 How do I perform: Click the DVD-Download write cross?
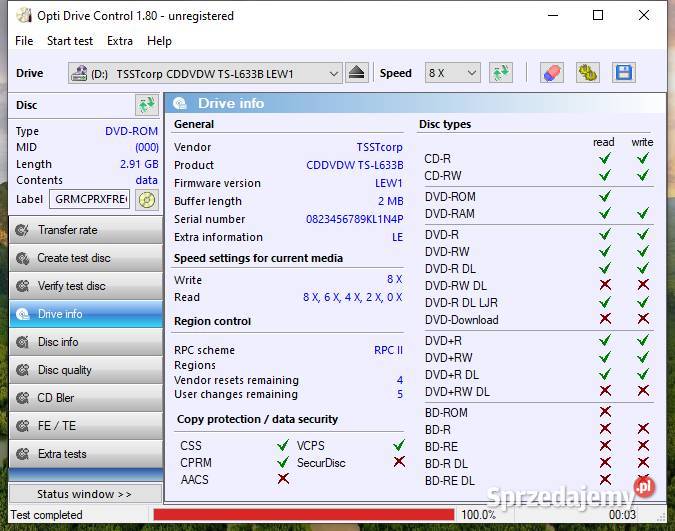point(643,319)
